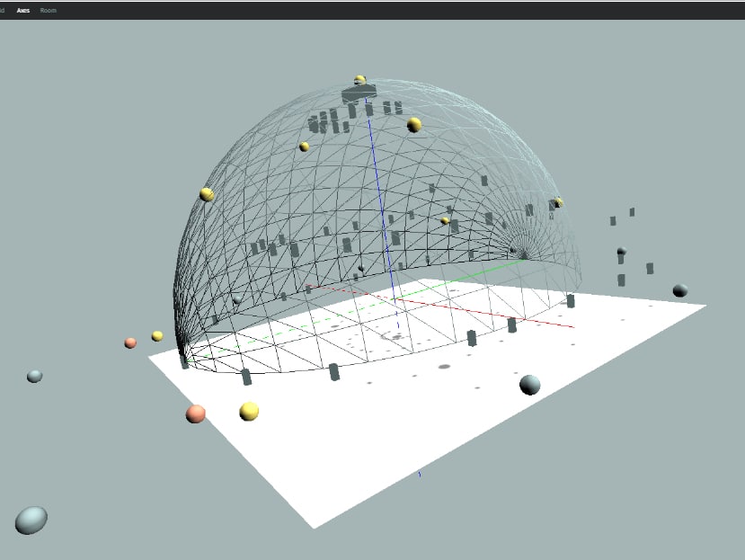745x560 pixels.
Task: Click the small yellow sphere next to the small salmon sphere
Action: tap(157, 336)
